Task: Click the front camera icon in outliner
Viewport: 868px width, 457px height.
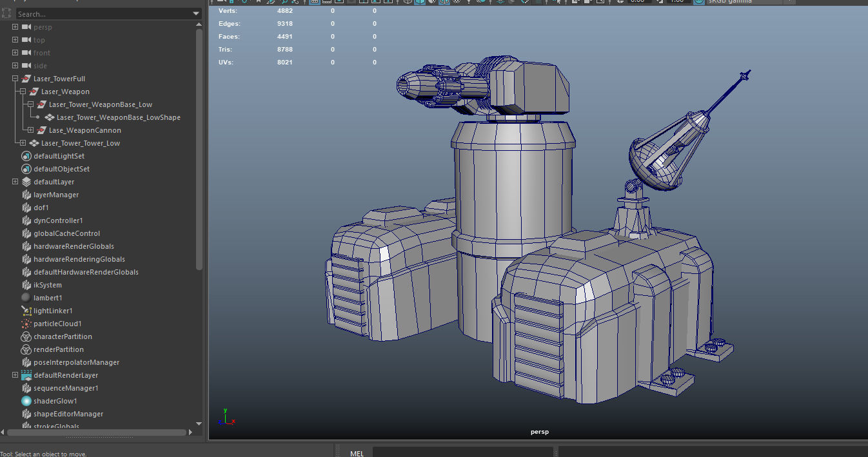Action: 26,53
